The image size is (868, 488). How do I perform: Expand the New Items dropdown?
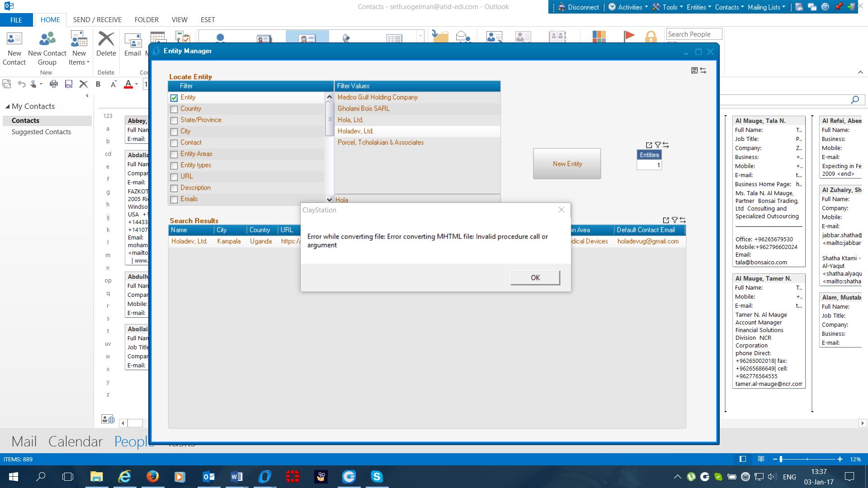79,62
